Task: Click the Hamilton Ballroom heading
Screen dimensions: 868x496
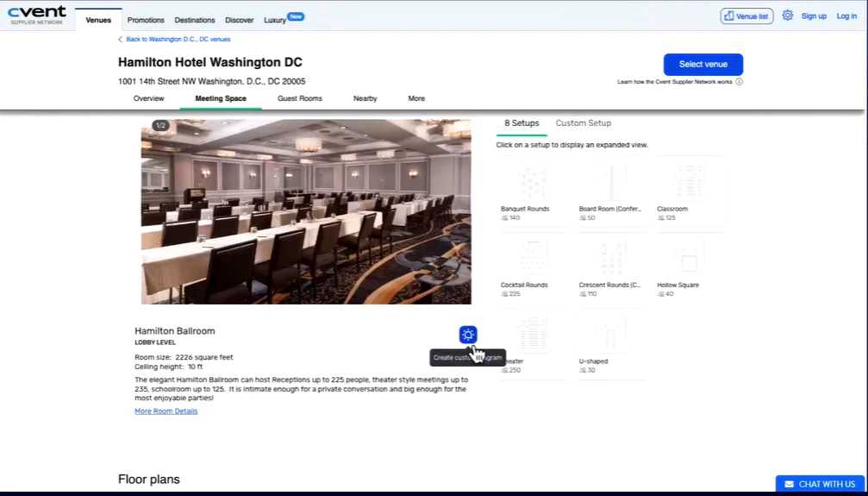Action: pos(175,331)
